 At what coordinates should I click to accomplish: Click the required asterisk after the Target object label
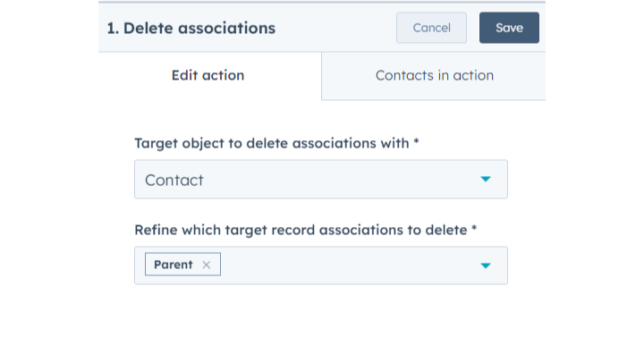[417, 142]
